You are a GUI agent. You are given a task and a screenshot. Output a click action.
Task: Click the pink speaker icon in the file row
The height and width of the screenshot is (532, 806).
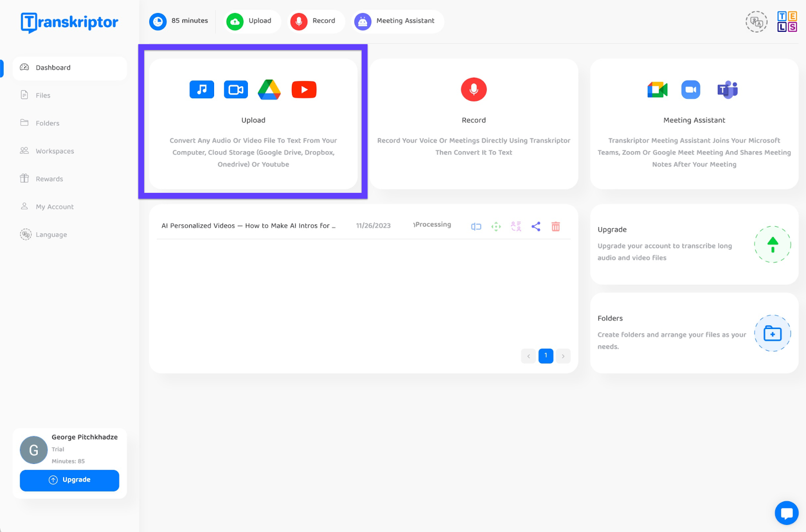[x=516, y=226]
